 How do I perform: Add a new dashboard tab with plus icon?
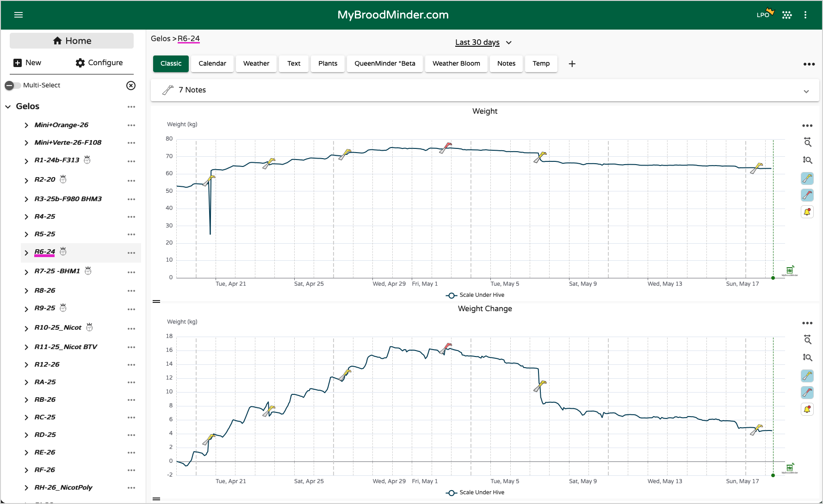(572, 64)
